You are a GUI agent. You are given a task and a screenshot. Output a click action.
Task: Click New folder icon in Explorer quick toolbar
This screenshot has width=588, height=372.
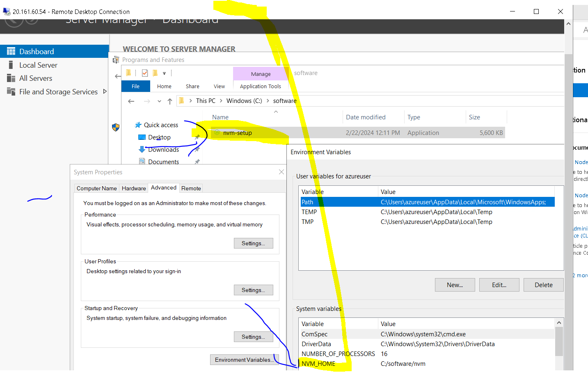click(155, 73)
